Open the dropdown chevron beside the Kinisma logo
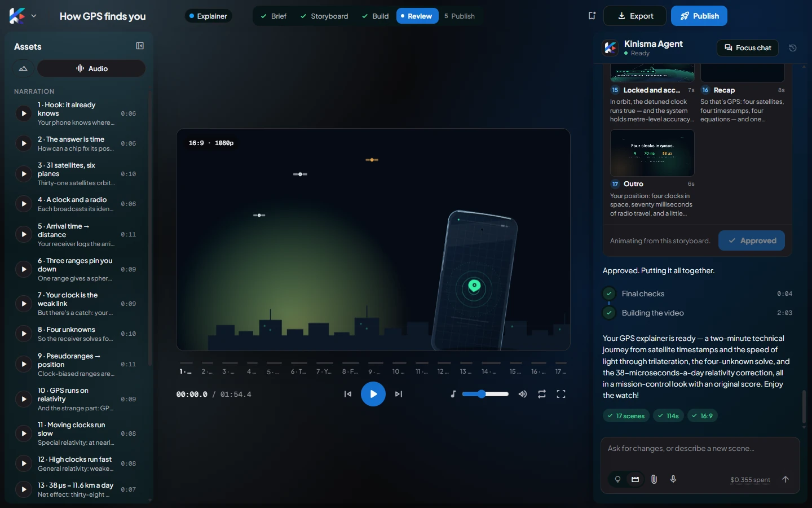The width and height of the screenshot is (812, 508). tap(34, 16)
